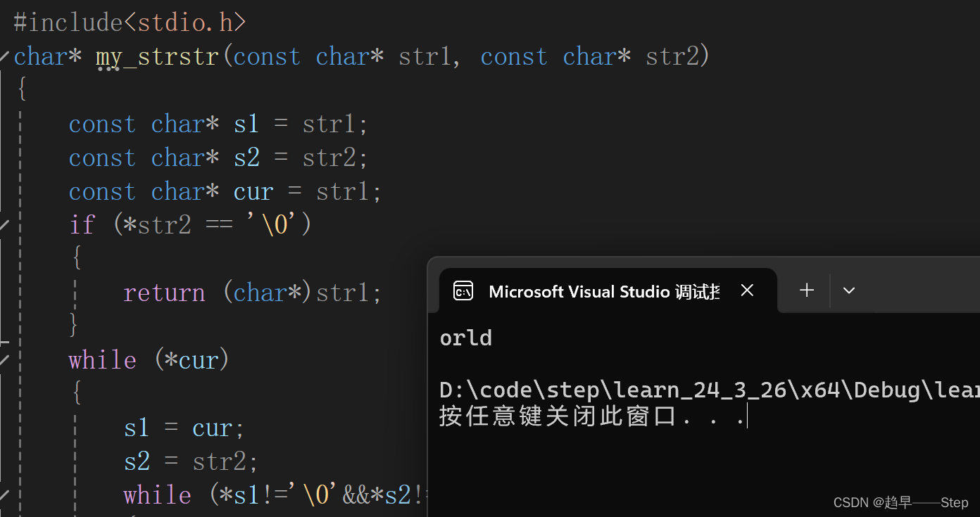
Task: Collapse the my_strstr function definition
Action: point(4,56)
